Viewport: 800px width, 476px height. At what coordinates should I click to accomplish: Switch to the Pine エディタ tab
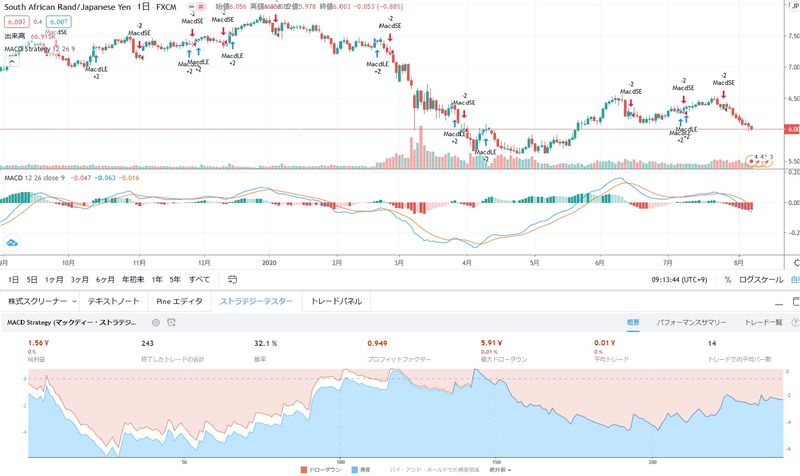pos(179,301)
